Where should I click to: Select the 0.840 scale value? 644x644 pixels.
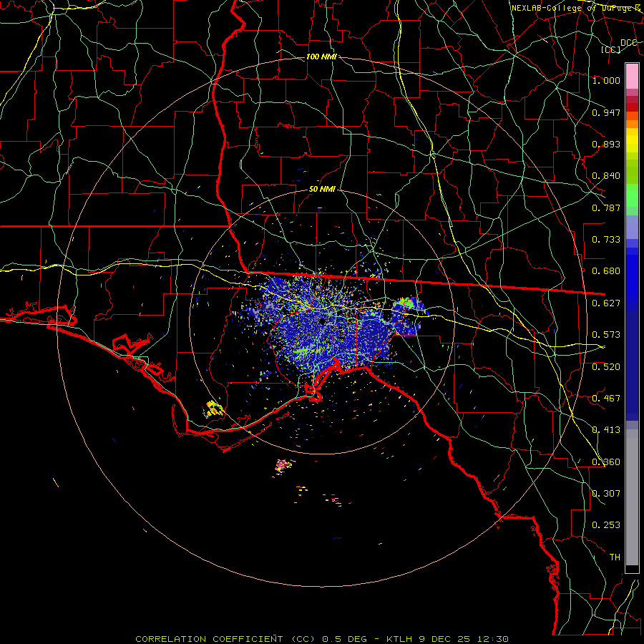[x=606, y=176]
